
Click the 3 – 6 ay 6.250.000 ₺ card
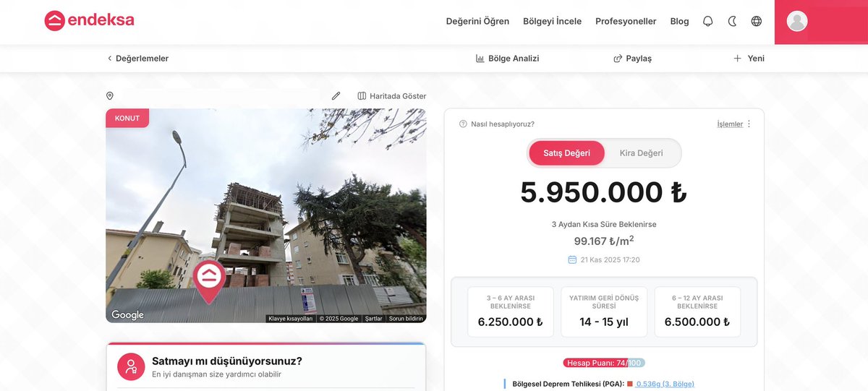511,311
